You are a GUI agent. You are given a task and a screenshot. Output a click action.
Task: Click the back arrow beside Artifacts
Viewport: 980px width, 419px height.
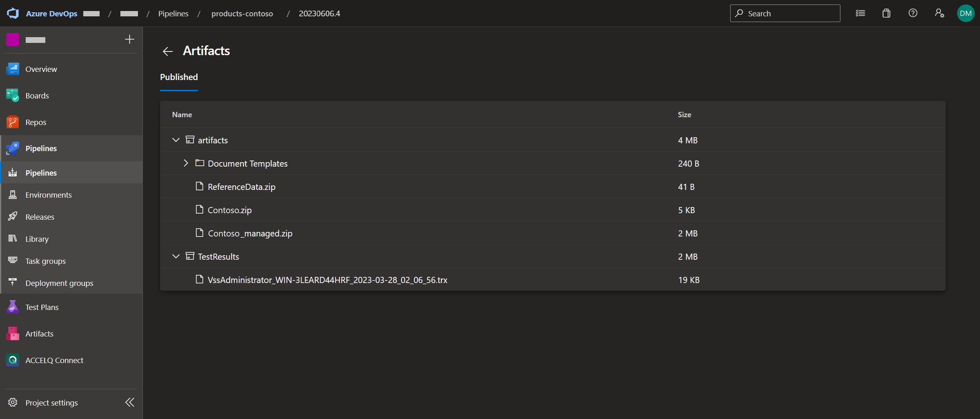(168, 51)
